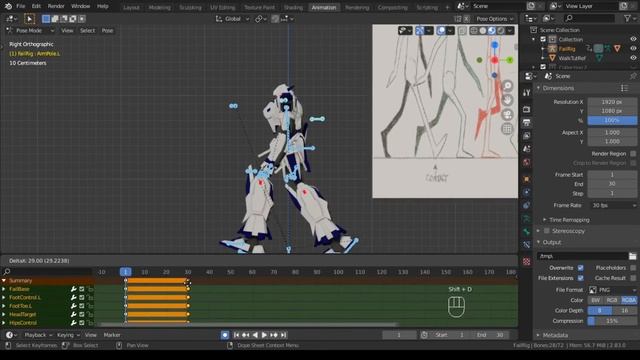
Task: Select the BW color mode button
Action: tap(596, 300)
